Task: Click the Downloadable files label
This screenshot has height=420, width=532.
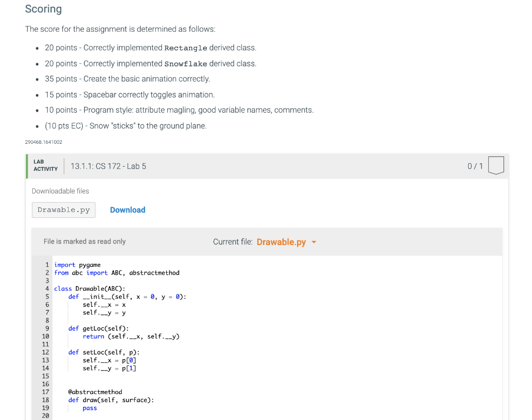Action: [60, 191]
